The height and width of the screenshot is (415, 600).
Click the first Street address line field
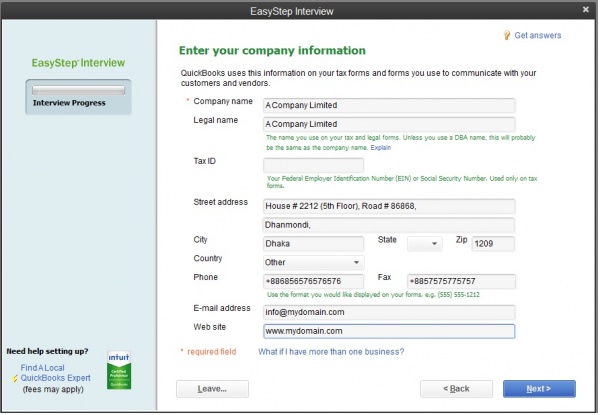[389, 206]
